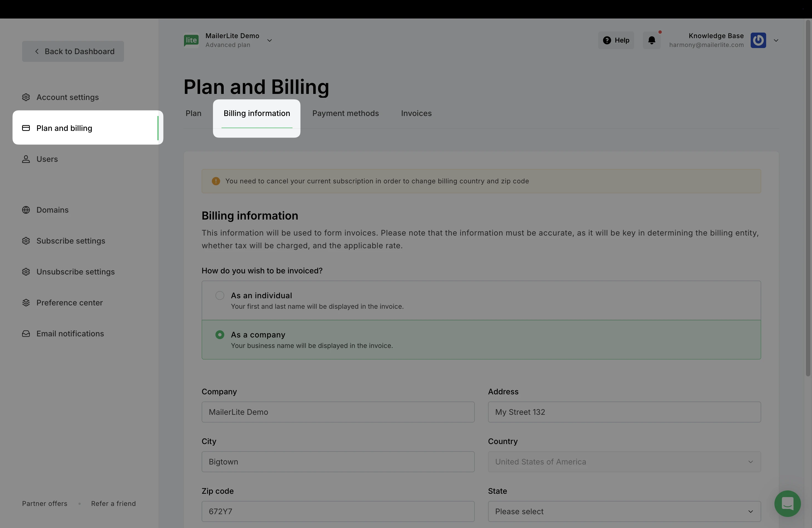812x528 pixels.
Task: Click the Domains globe icon
Action: (26, 210)
